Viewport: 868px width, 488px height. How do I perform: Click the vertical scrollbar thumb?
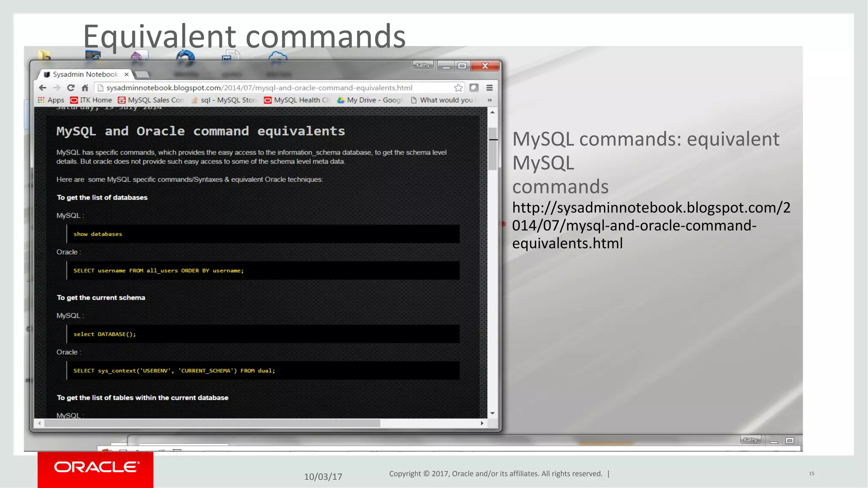(492, 148)
